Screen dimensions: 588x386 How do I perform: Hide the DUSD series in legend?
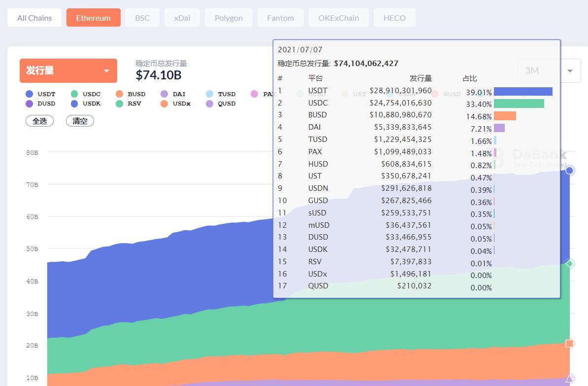point(30,104)
